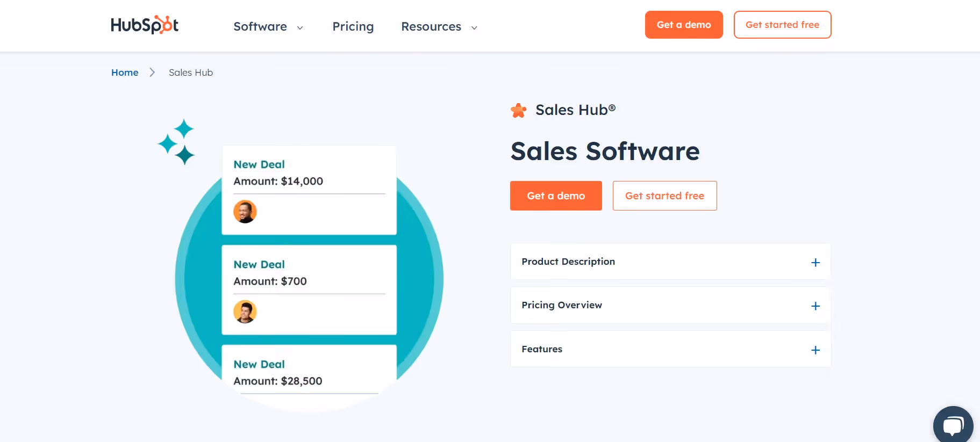Click the Product Description label

click(568, 262)
